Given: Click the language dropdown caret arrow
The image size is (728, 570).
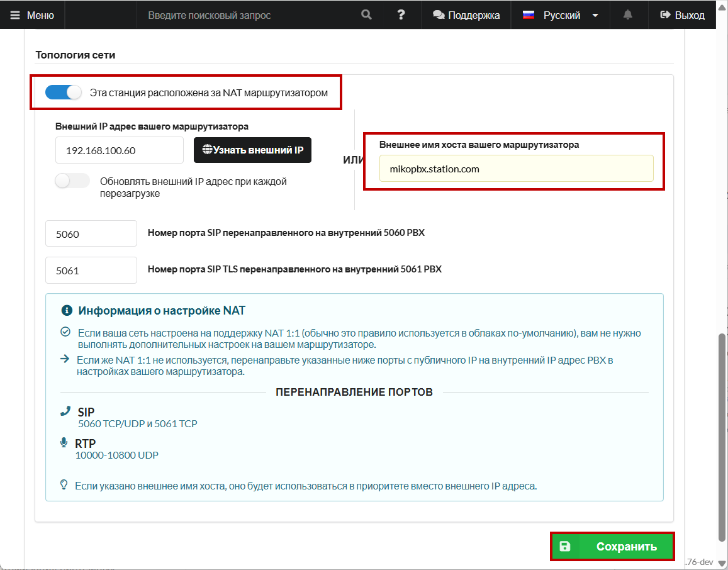Looking at the screenshot, I should click(595, 15).
